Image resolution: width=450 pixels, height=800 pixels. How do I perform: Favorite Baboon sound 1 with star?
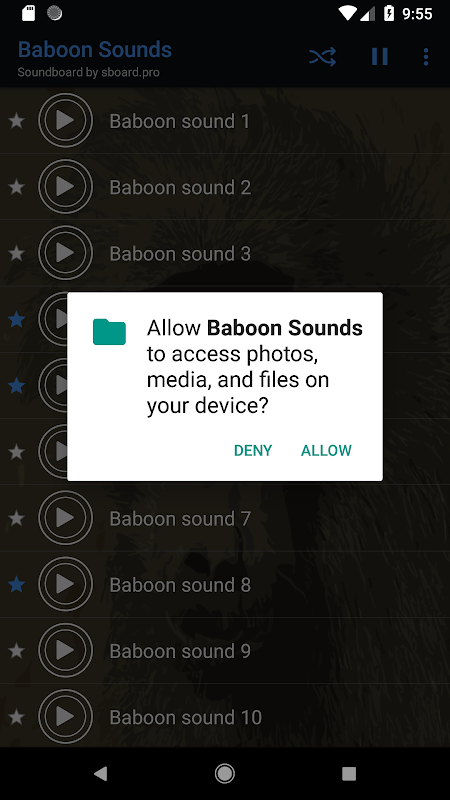click(17, 121)
